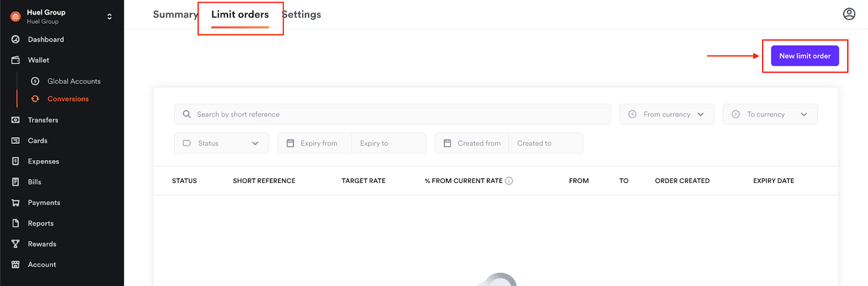Viewport: 868px width, 286px height.
Task: Open the Huel Group account switcher
Action: pyautogui.click(x=109, y=17)
